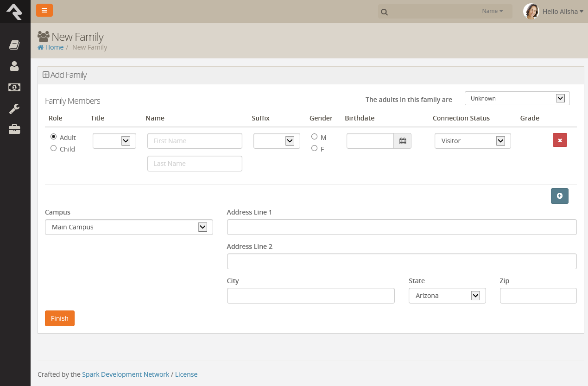Image resolution: width=588 pixels, height=386 pixels.
Task: Open the License link
Action: tap(186, 374)
